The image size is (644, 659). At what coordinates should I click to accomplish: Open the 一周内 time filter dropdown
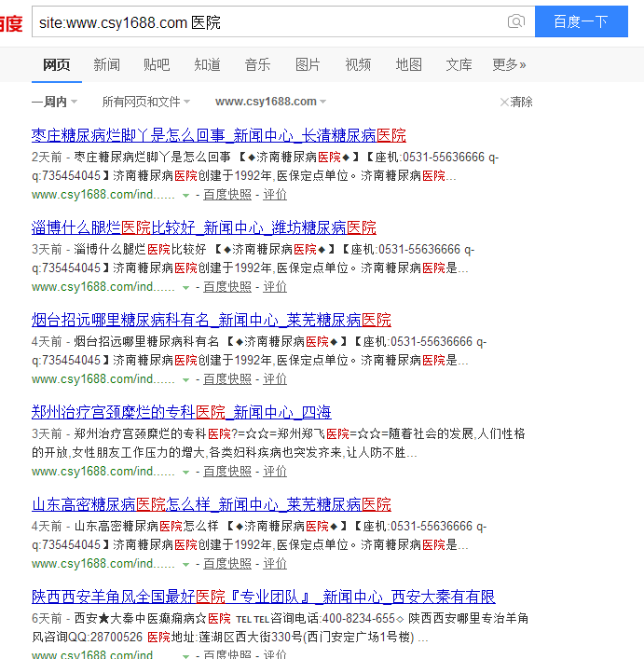[54, 102]
